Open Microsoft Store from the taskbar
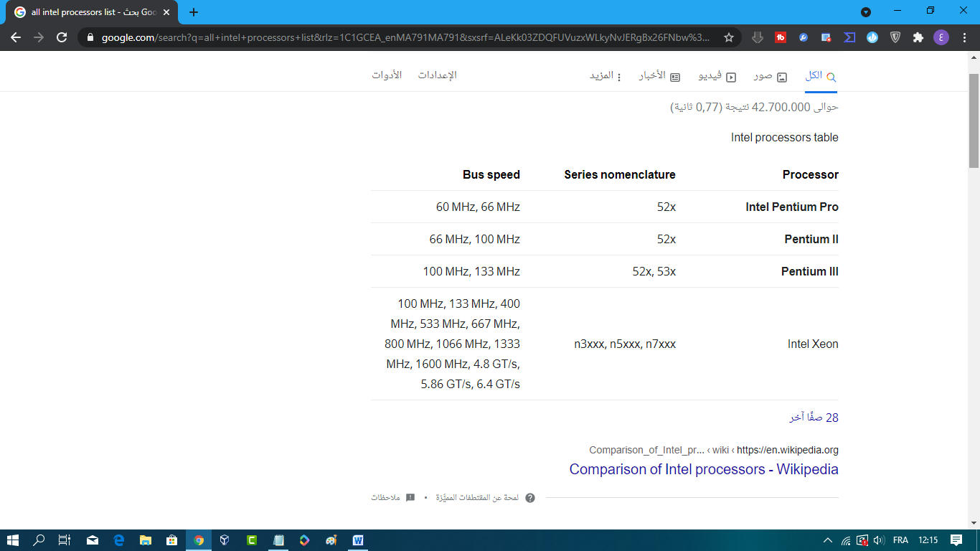Image resolution: width=980 pixels, height=551 pixels. pyautogui.click(x=172, y=540)
